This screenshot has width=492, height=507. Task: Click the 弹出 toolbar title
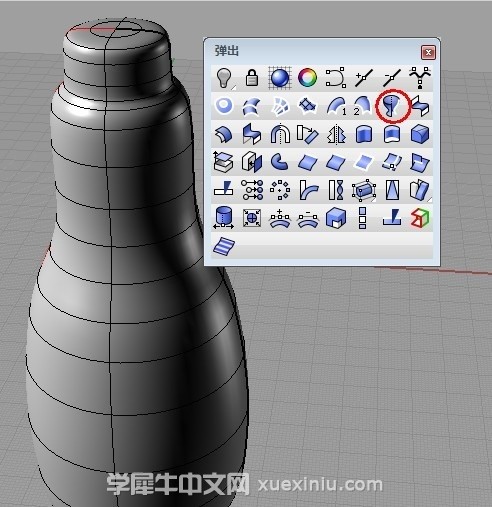click(x=227, y=51)
